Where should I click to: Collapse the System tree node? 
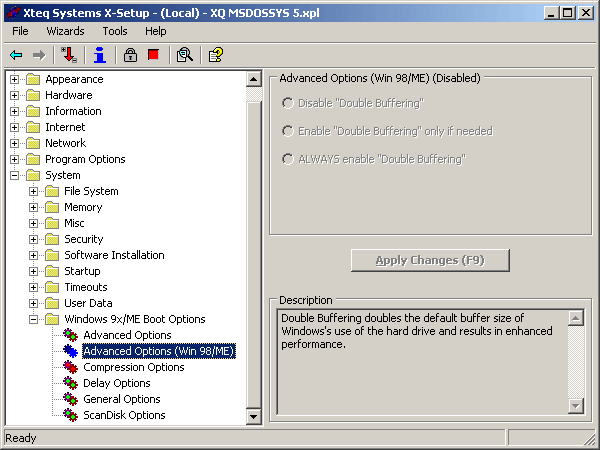(x=15, y=176)
